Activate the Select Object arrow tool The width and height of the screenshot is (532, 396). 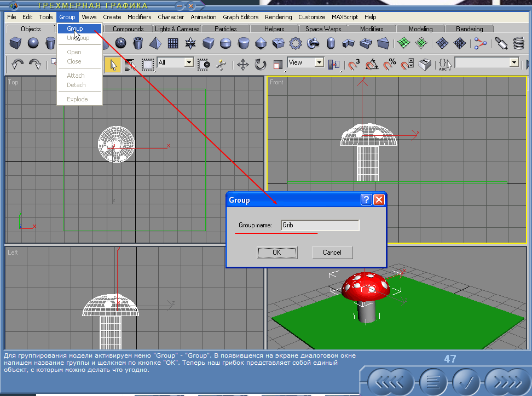[x=113, y=65]
